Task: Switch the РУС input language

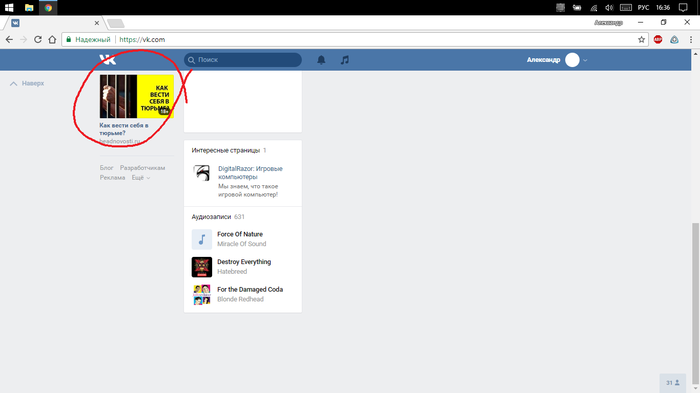Action: pos(643,8)
